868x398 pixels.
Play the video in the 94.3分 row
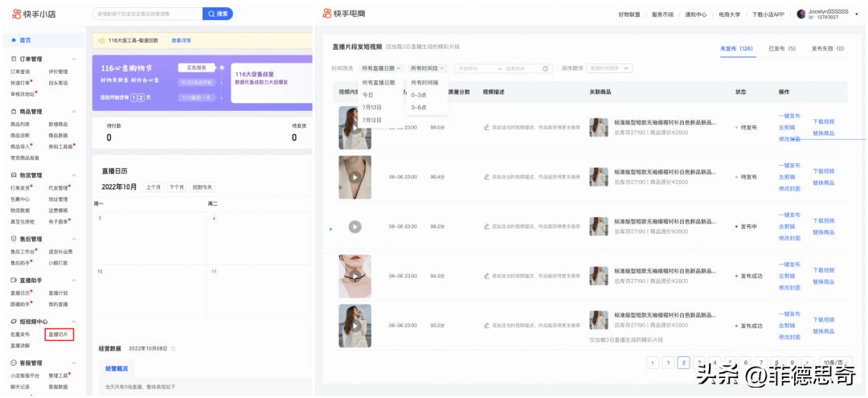point(355,277)
